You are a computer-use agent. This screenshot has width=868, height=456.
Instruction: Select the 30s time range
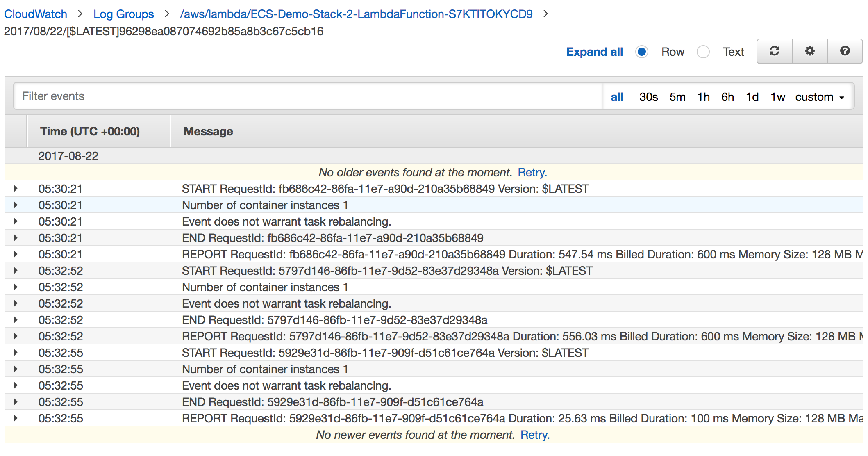648,97
